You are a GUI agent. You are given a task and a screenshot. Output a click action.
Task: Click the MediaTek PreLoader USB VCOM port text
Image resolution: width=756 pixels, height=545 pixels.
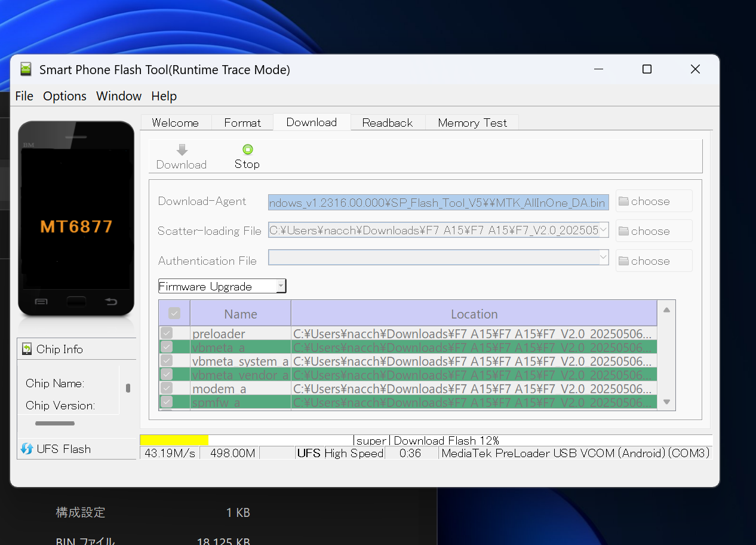(576, 453)
